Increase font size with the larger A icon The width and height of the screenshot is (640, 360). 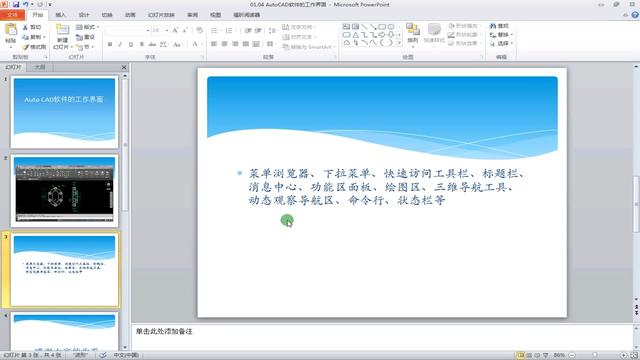click(x=175, y=30)
